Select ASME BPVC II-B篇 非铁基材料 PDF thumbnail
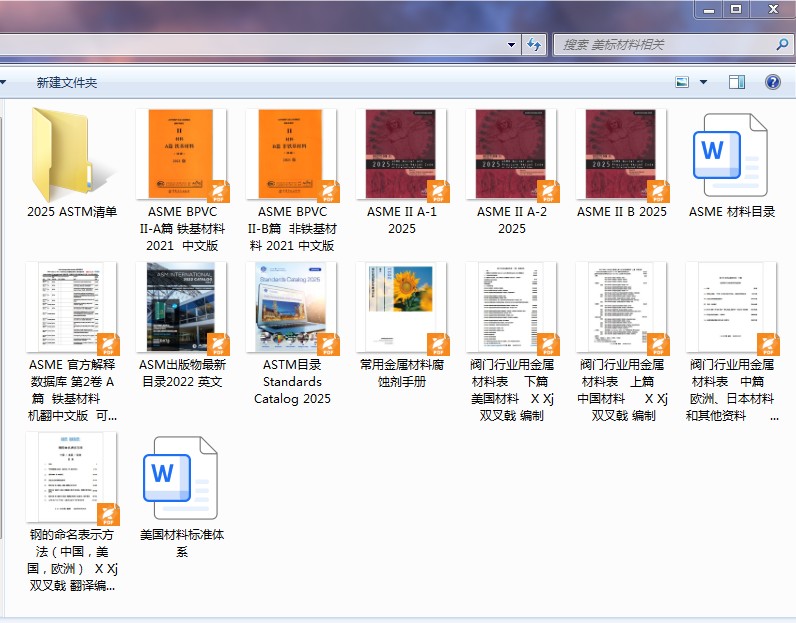The width and height of the screenshot is (796, 623). click(292, 154)
